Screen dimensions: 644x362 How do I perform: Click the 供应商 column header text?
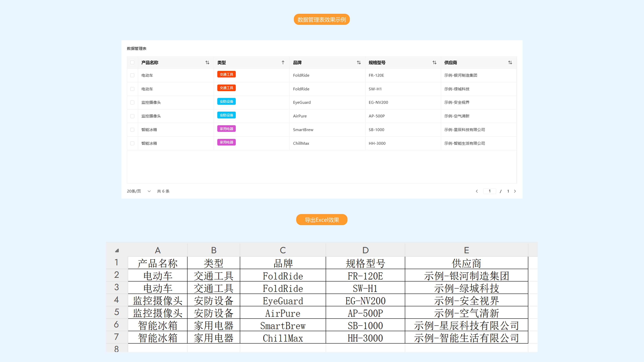point(450,63)
